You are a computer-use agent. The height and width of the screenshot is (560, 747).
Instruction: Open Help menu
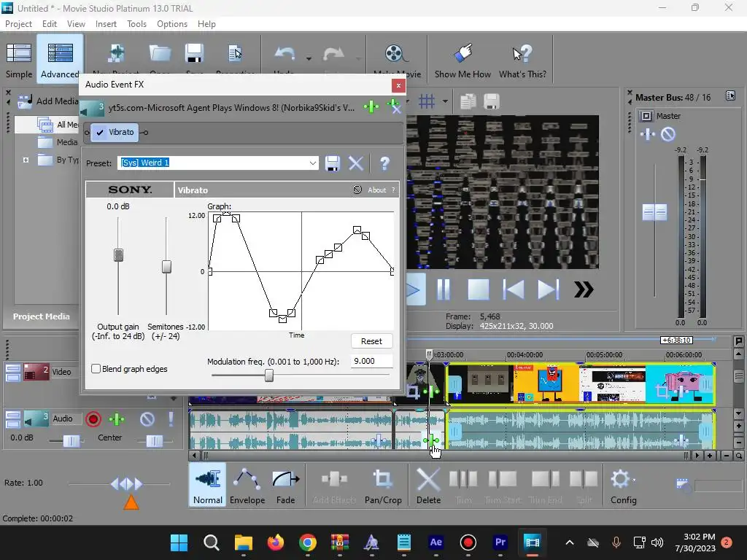[206, 24]
